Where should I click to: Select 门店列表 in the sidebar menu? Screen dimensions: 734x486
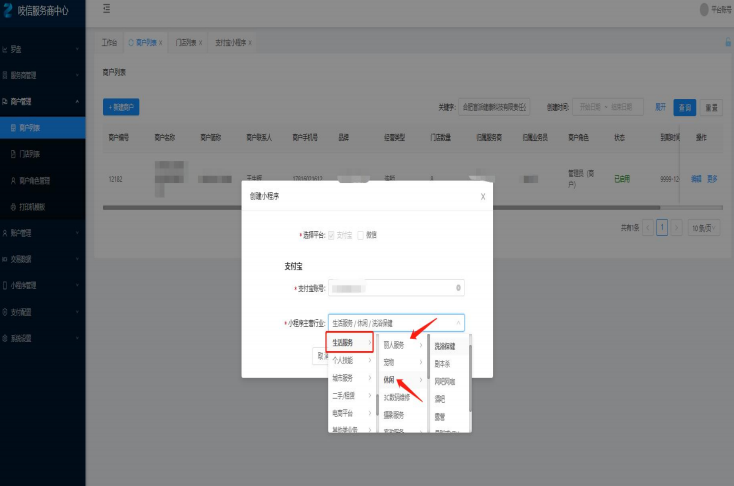34,154
